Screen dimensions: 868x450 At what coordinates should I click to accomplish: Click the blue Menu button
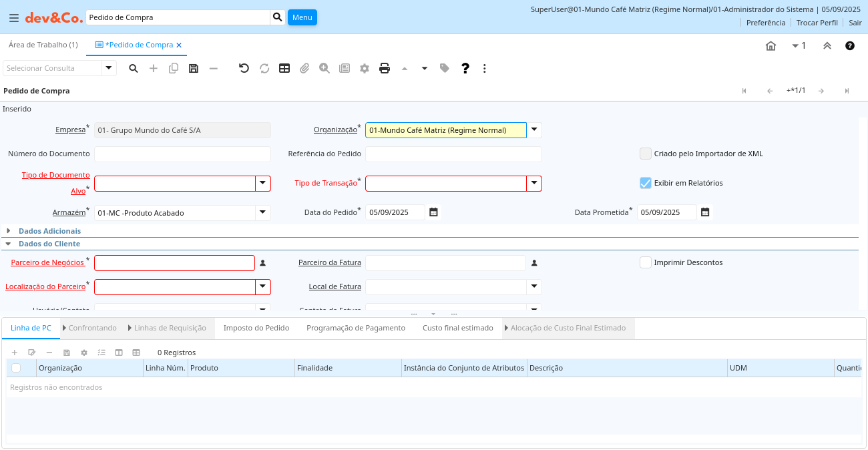(x=302, y=17)
